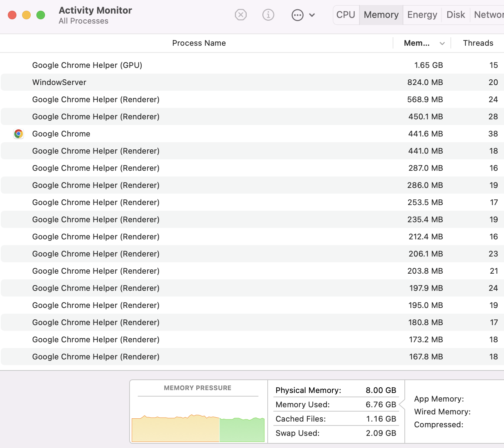Click the 441.6 MB memory value
504x448 pixels.
tap(425, 134)
